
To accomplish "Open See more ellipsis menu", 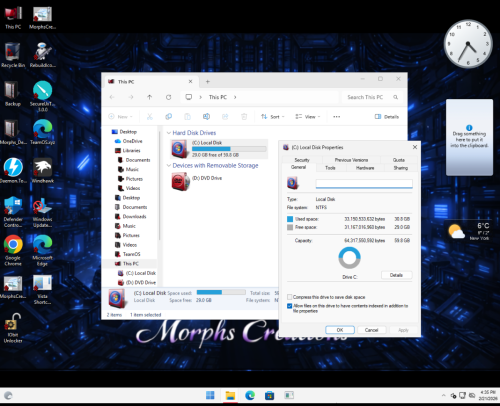I will 337,117.
